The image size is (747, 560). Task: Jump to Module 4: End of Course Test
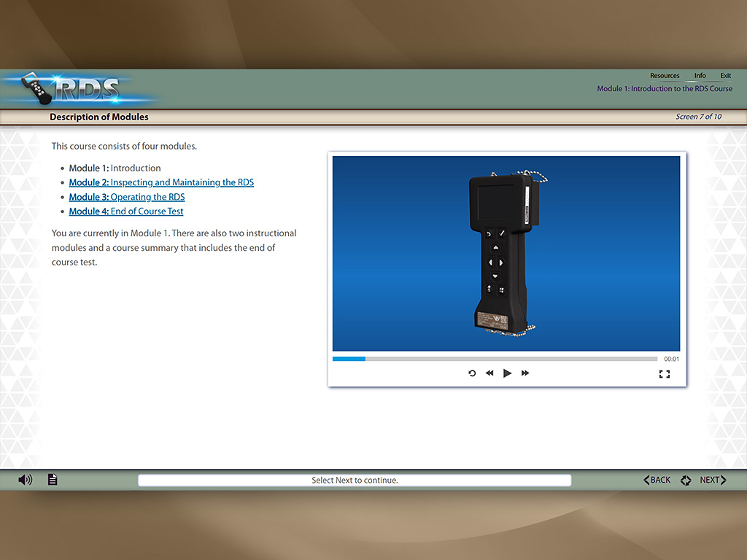point(126,211)
